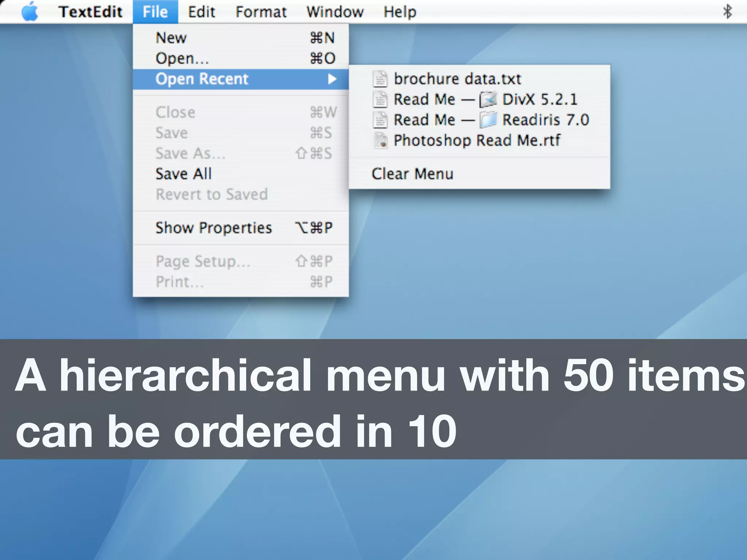Choose Save All from the File menu

(241, 174)
